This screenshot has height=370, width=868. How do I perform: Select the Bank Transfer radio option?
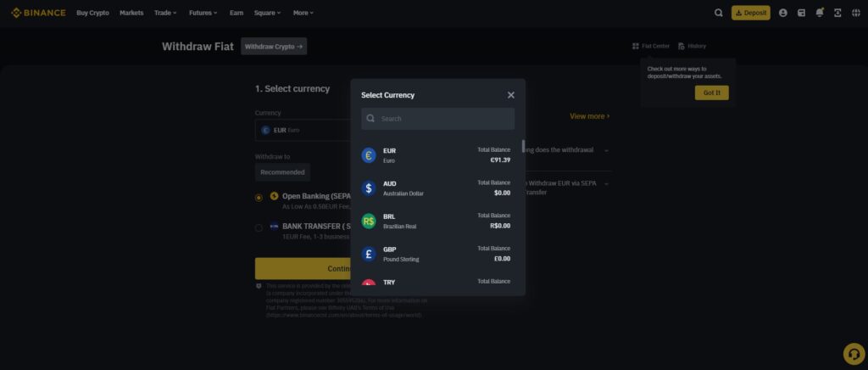point(259,227)
